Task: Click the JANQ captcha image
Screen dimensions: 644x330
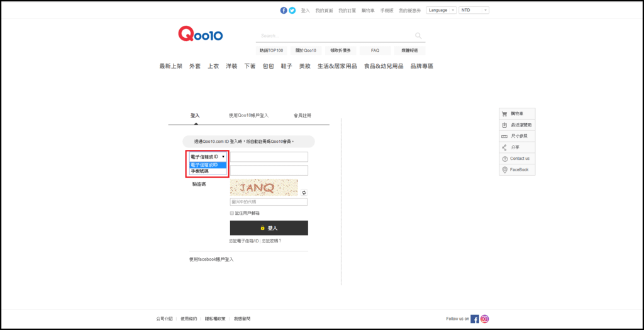Action: 264,188
